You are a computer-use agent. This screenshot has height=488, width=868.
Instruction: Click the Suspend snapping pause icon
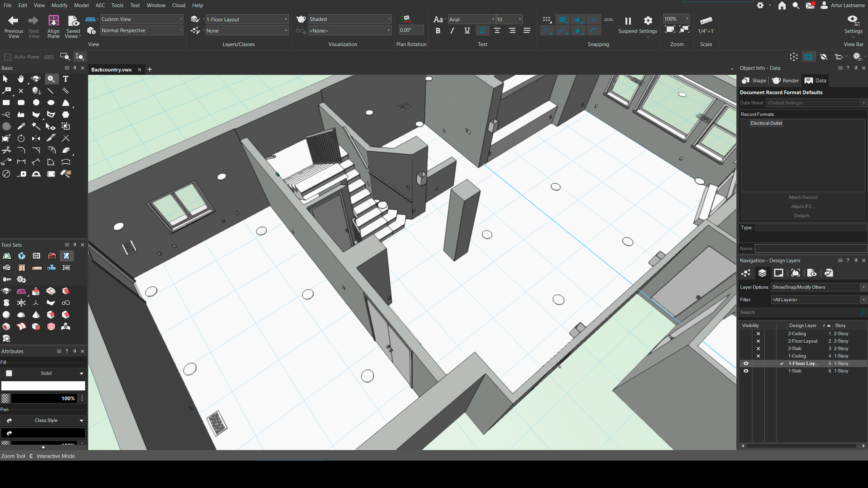[x=628, y=21]
